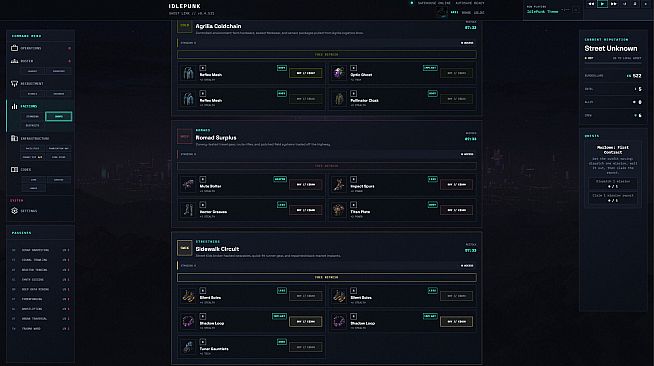Screen dimensions: 654x366
Task: Select the highlighted Shops sub-tab under Factions
Action: (x=58, y=116)
